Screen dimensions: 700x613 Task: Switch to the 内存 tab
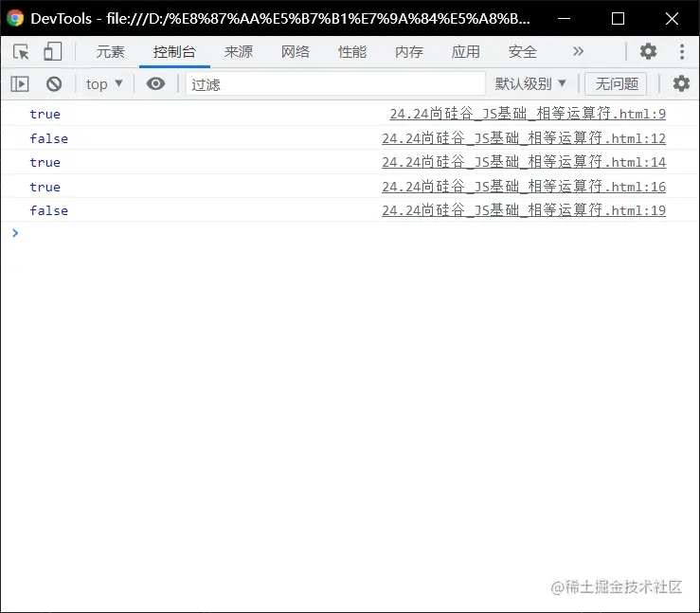pyautogui.click(x=409, y=52)
